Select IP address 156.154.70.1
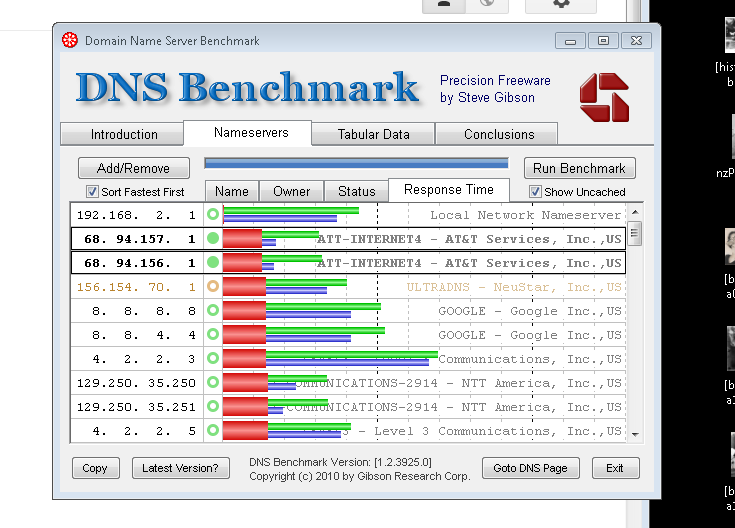The image size is (735, 528). pyautogui.click(x=136, y=287)
